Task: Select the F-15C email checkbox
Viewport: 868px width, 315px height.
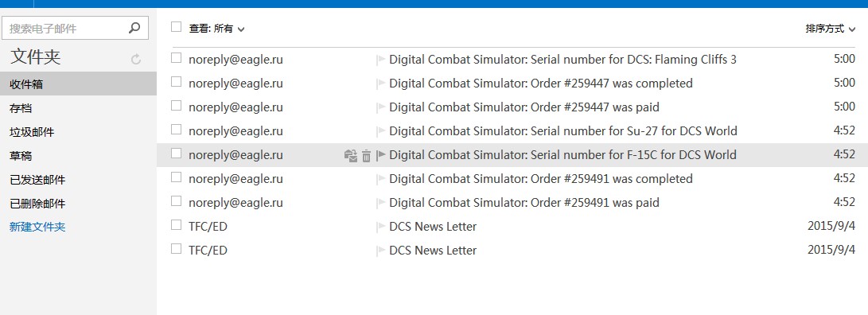Action: (176, 154)
